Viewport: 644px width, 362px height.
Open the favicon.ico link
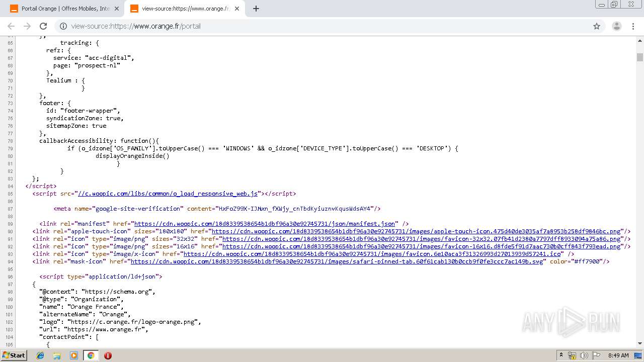[x=372, y=254]
